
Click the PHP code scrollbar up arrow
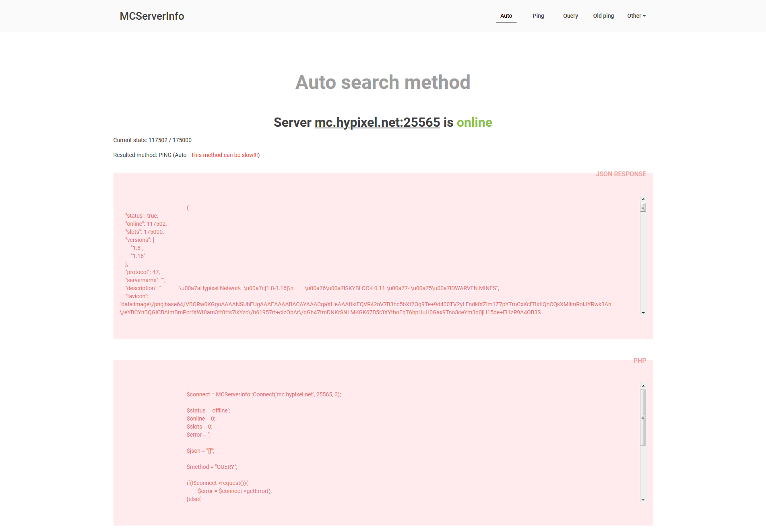(643, 386)
